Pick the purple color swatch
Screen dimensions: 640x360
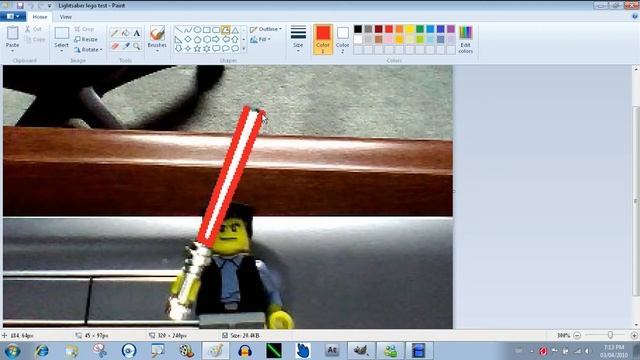click(x=451, y=29)
